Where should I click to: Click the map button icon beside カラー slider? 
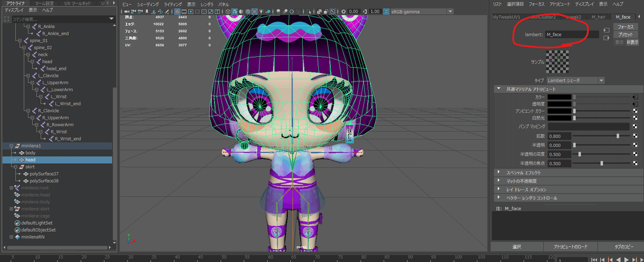635,97
